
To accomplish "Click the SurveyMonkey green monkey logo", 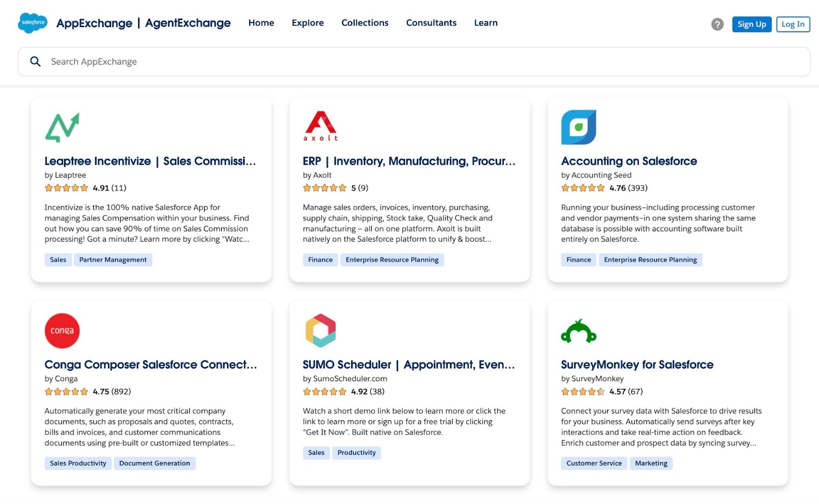I will coord(578,331).
